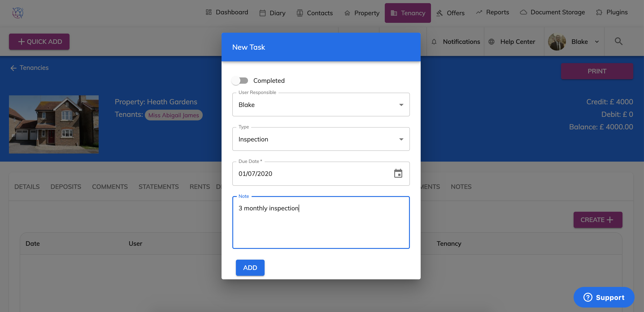
Task: Click the app logo in top-left corner
Action: coord(18,13)
